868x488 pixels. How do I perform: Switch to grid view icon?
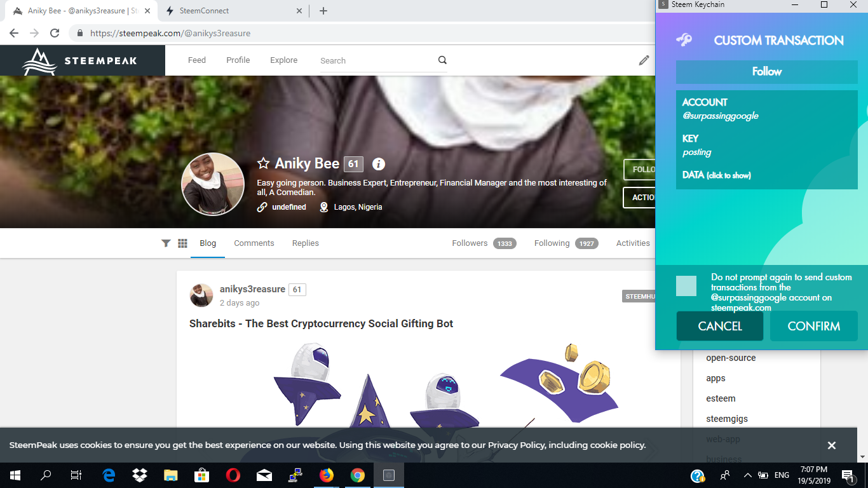(x=182, y=243)
